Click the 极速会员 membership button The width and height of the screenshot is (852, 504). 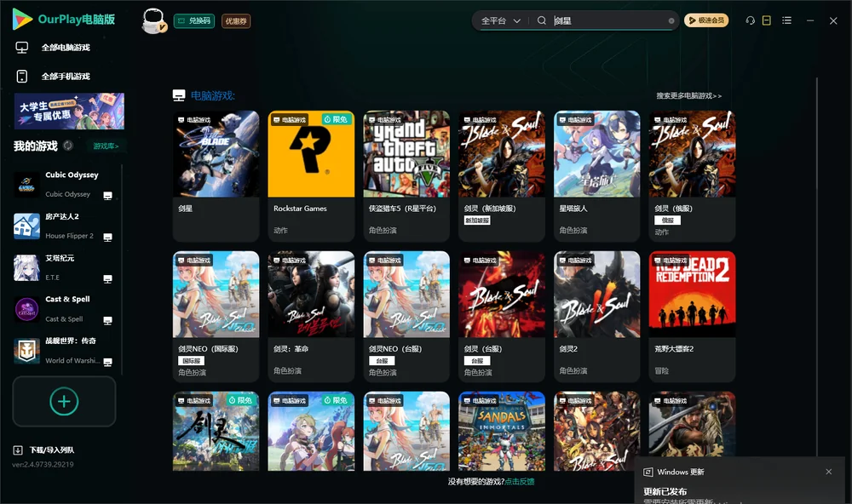coord(706,20)
